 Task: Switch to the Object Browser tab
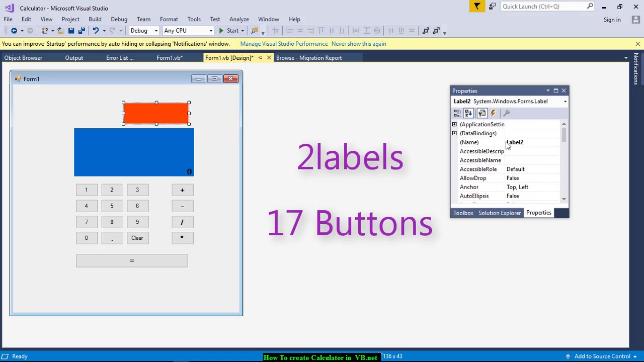(x=23, y=58)
